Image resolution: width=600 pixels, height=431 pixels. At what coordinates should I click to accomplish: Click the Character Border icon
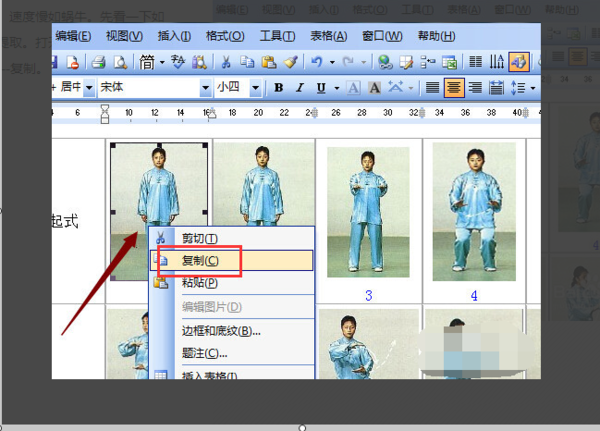click(353, 88)
